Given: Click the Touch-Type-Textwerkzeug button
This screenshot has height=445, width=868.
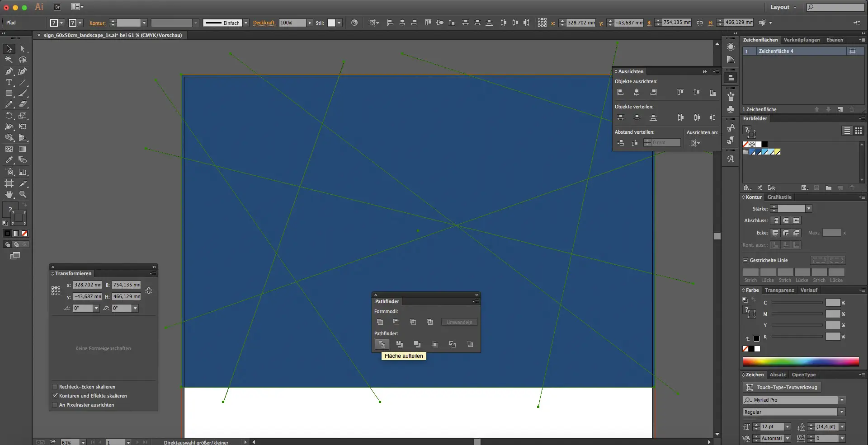Looking at the screenshot, I should click(x=782, y=387).
